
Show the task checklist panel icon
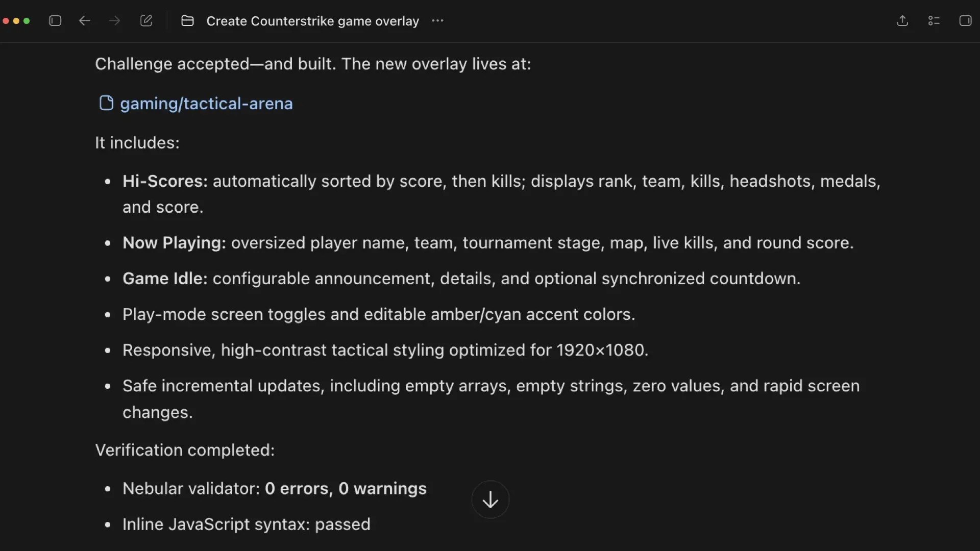tap(934, 21)
